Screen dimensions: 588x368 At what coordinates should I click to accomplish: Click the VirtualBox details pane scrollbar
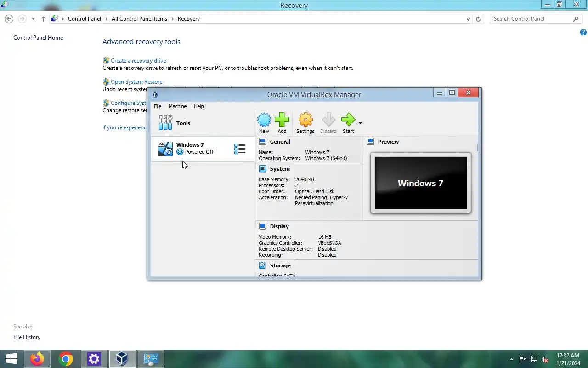(478, 147)
